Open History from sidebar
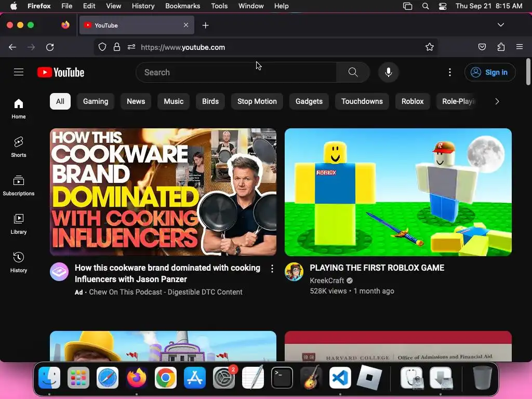The image size is (532, 399). coord(19,262)
